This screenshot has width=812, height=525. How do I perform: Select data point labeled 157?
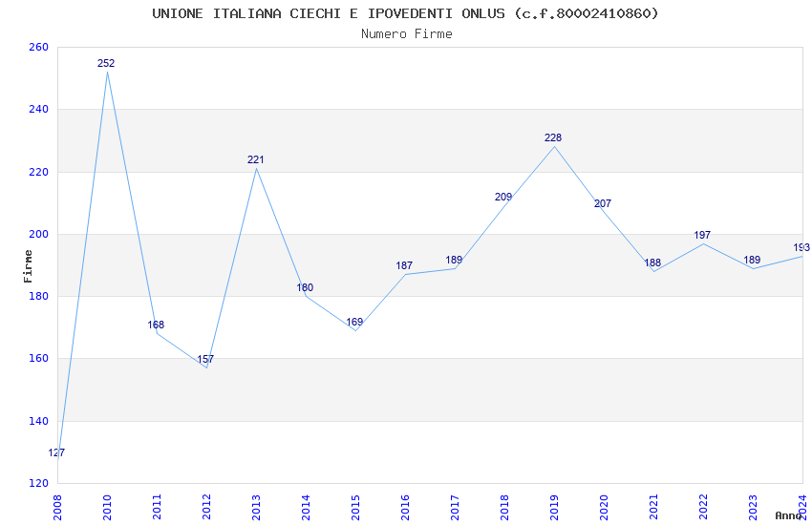[x=205, y=360]
